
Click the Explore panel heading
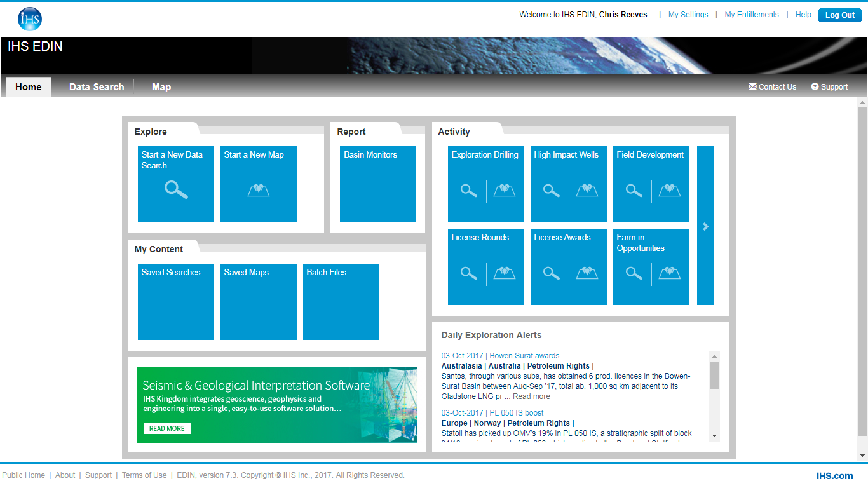point(151,132)
